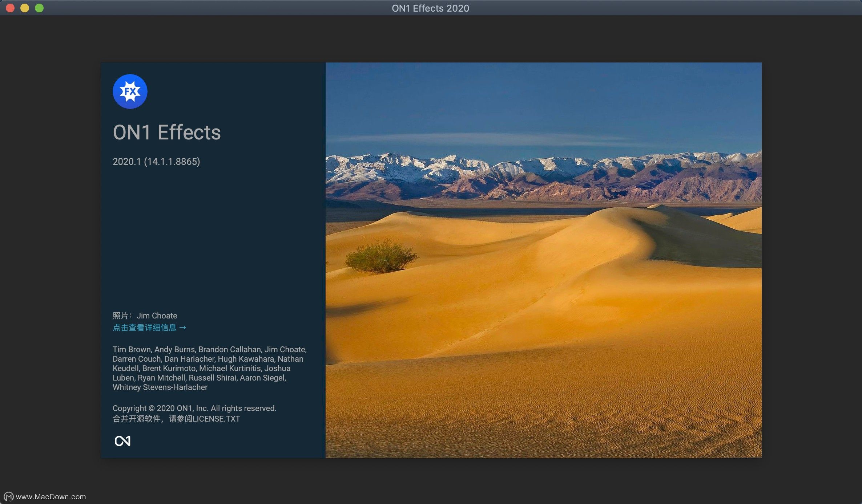Viewport: 862px width, 504px height.
Task: Close the window with red button
Action: [10, 8]
